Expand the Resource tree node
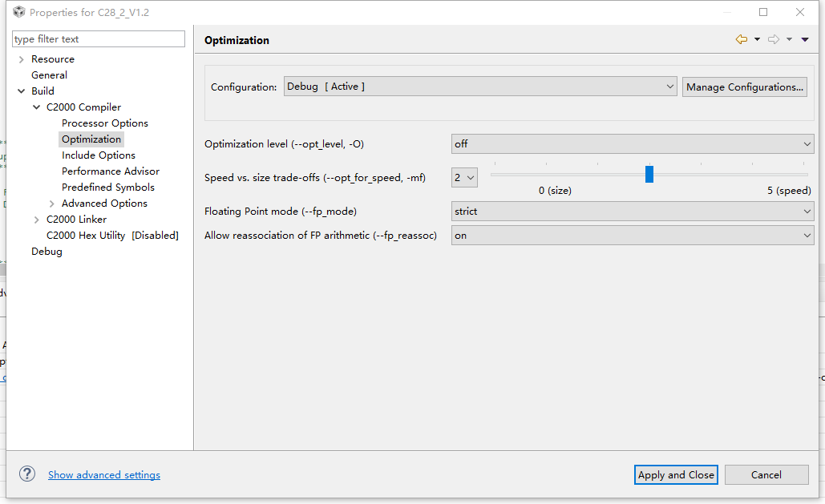 point(21,59)
